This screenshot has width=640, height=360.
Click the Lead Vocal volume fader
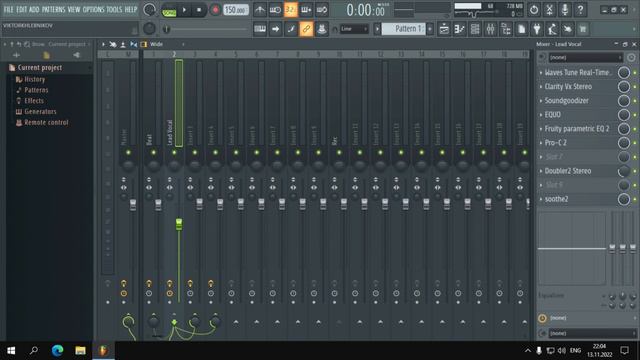tap(179, 224)
